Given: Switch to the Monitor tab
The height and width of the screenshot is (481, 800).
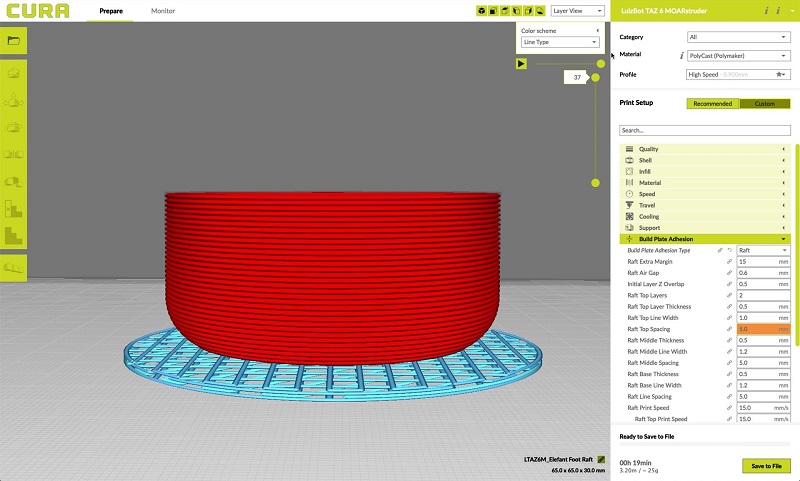Looking at the screenshot, I should pos(161,11).
